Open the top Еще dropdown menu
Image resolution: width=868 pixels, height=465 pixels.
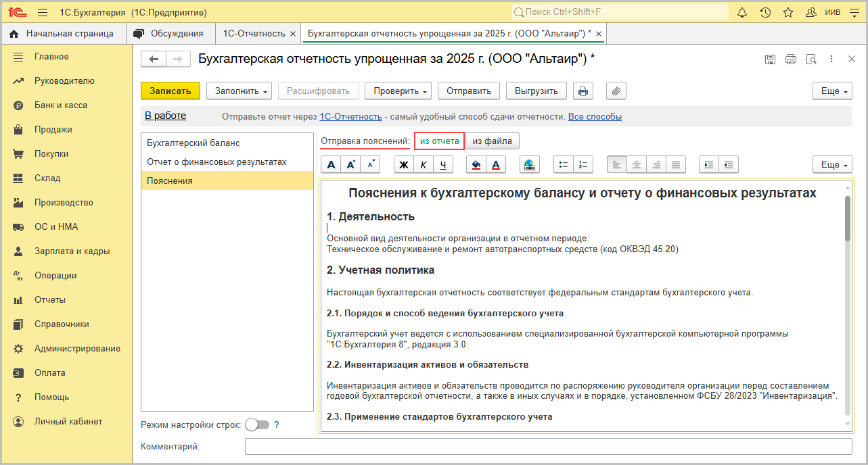832,91
